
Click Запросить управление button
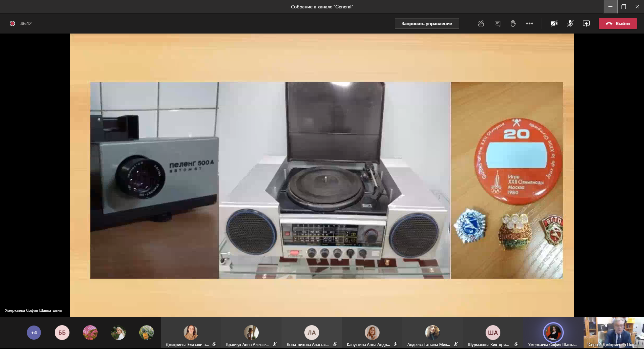[427, 23]
